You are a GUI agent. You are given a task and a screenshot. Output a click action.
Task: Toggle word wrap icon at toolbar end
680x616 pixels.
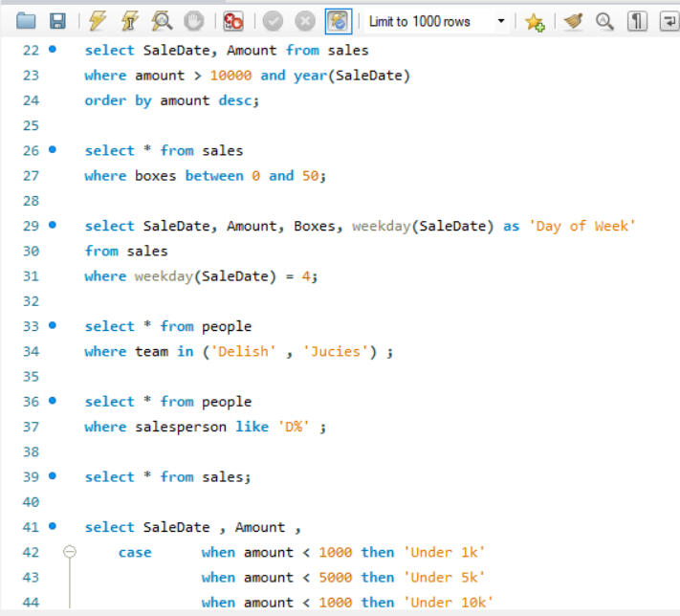(x=669, y=21)
